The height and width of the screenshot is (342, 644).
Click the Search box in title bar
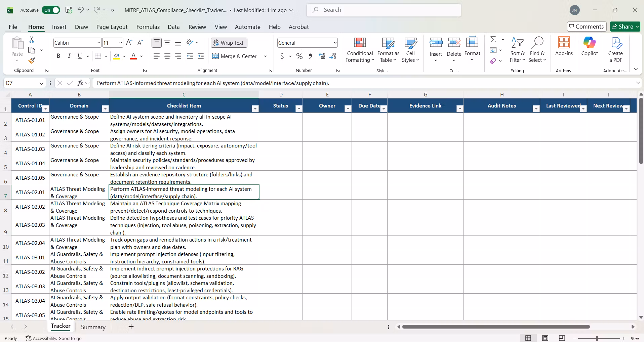coord(384,10)
